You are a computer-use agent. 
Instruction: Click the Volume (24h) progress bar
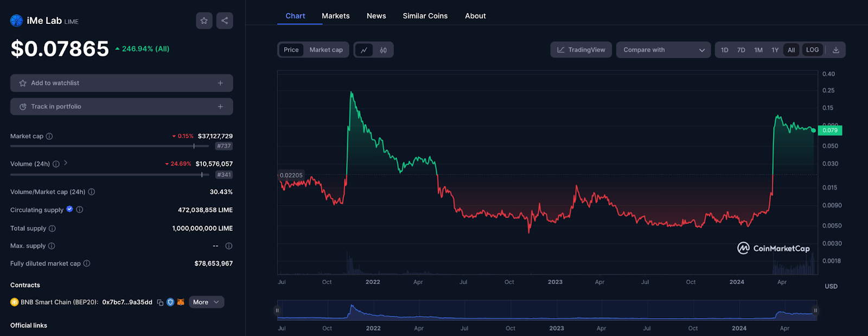pyautogui.click(x=110, y=175)
